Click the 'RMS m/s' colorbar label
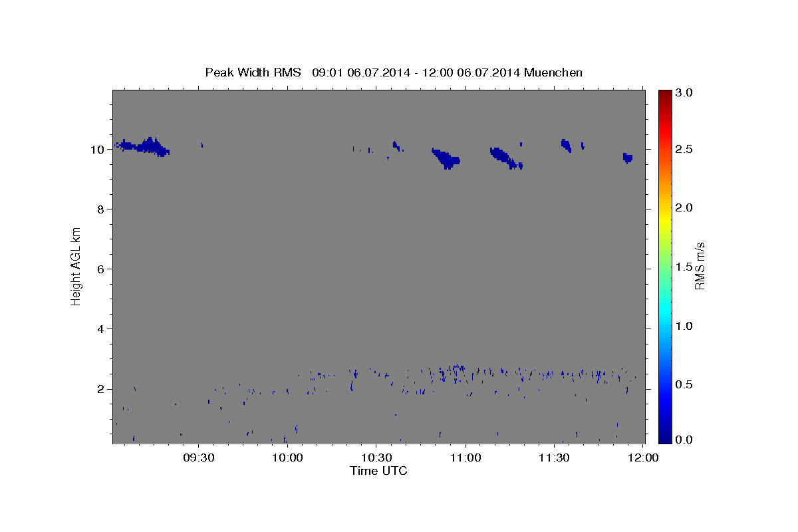This screenshot has width=798, height=532. (x=700, y=266)
